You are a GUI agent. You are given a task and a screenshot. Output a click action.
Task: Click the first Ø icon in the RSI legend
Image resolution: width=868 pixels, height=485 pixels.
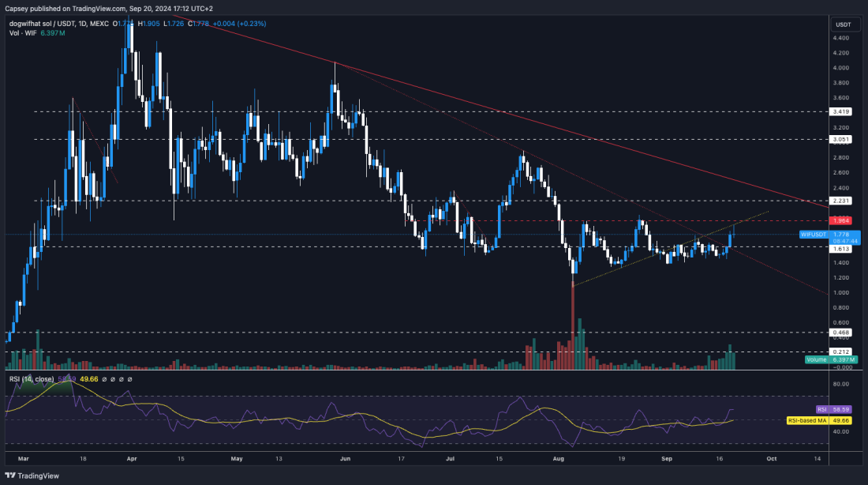[x=105, y=380]
